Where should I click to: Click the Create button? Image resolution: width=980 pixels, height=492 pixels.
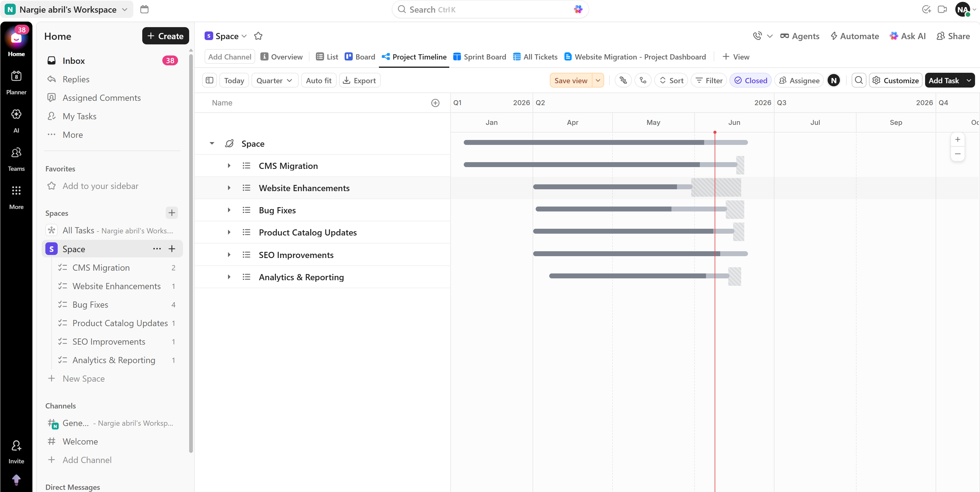tap(165, 36)
